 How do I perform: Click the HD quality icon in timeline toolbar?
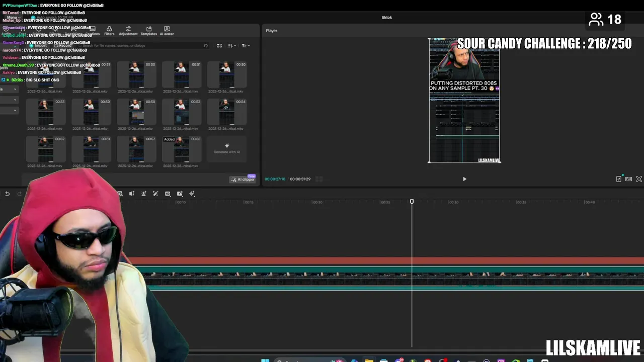pos(168,194)
